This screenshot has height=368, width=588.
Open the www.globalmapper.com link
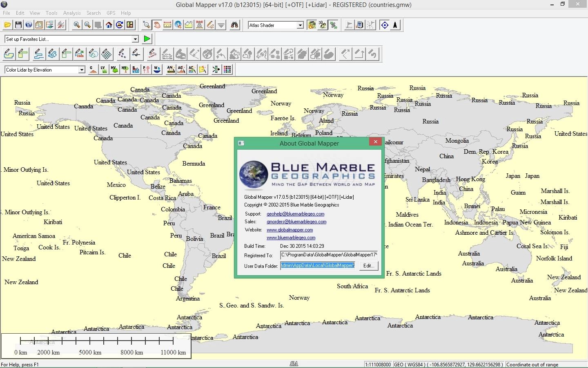pyautogui.click(x=290, y=230)
